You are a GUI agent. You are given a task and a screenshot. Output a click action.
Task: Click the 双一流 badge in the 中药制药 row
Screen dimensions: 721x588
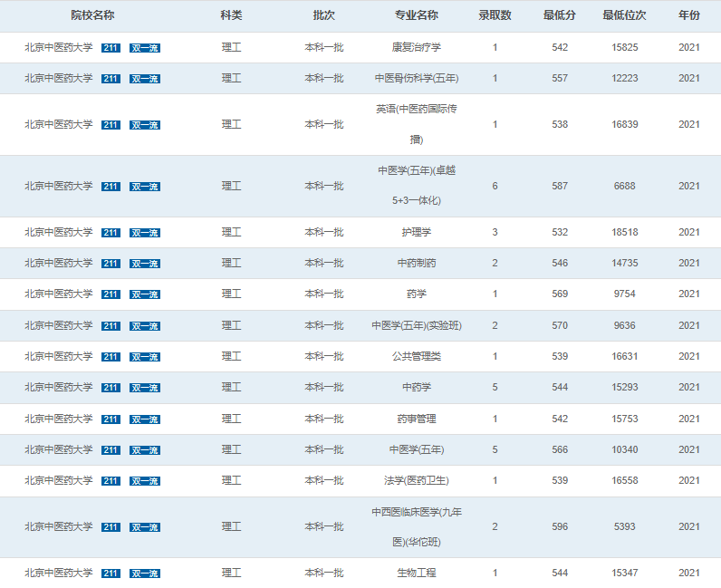pyautogui.click(x=145, y=264)
